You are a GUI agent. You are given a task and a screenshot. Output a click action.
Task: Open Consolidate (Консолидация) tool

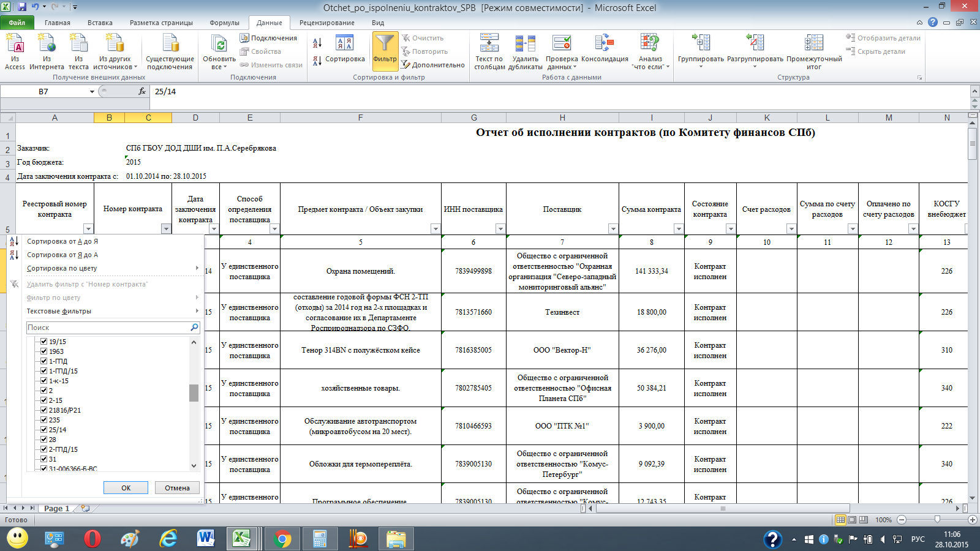605,49
